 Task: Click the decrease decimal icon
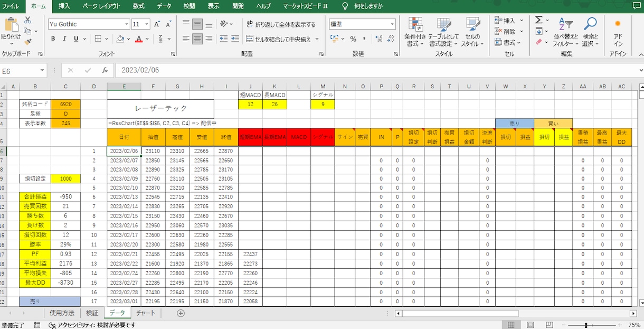[x=391, y=39]
